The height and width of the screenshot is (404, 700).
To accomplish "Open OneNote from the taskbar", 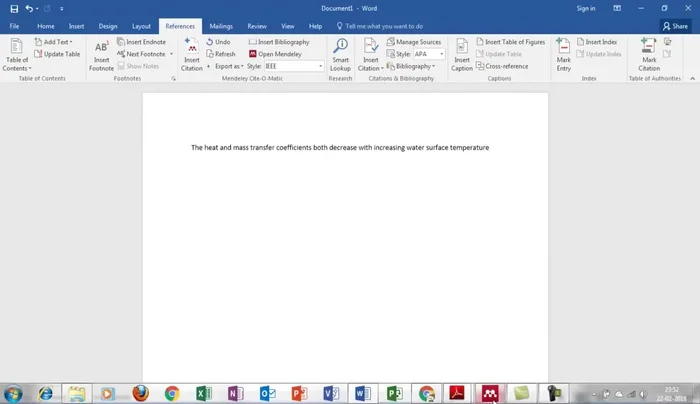I will point(235,394).
